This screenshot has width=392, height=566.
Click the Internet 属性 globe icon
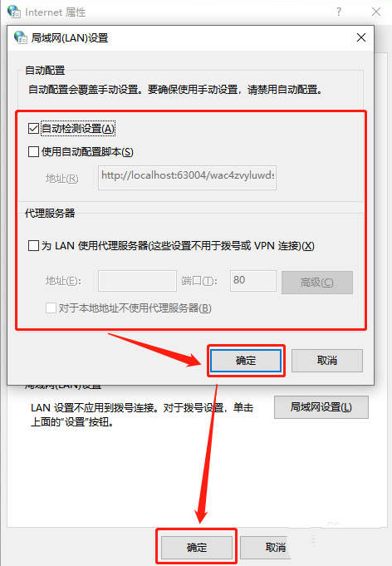pos(14,12)
